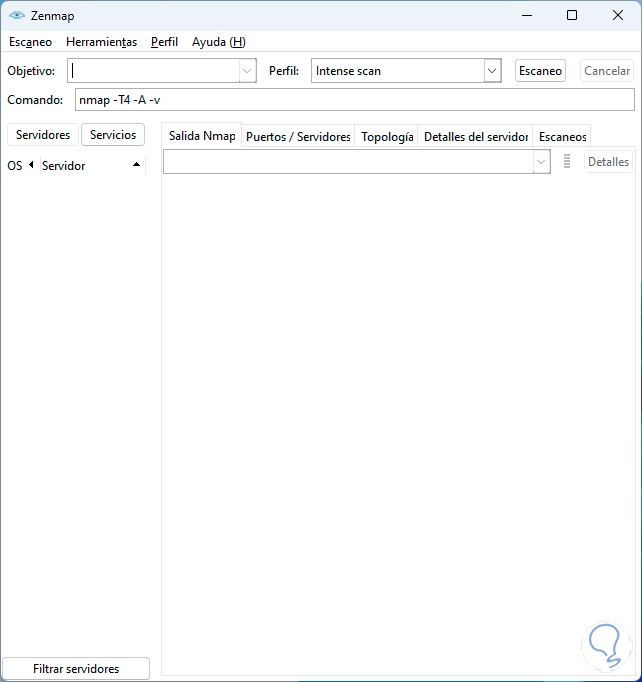Click the ascending sort arrow in the Servidor column

(x=137, y=164)
